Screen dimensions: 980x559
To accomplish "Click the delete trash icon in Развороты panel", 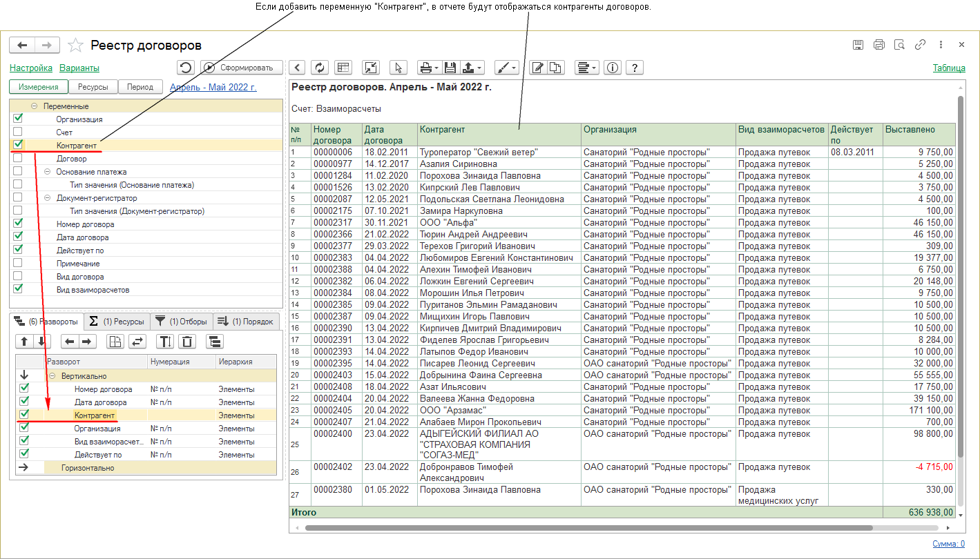I will [x=188, y=341].
